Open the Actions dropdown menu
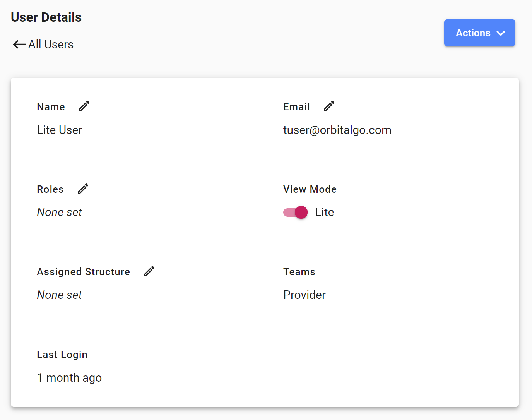The image size is (532, 420). pos(479,33)
